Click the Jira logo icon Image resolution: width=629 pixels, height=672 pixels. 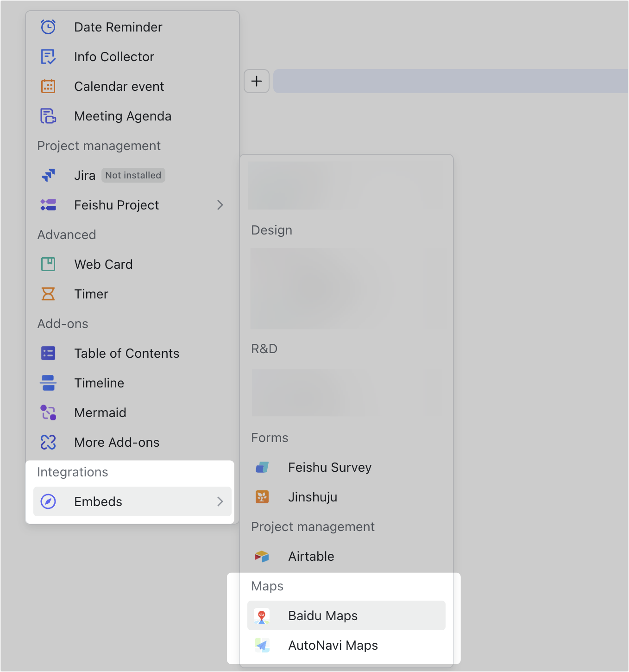point(48,175)
